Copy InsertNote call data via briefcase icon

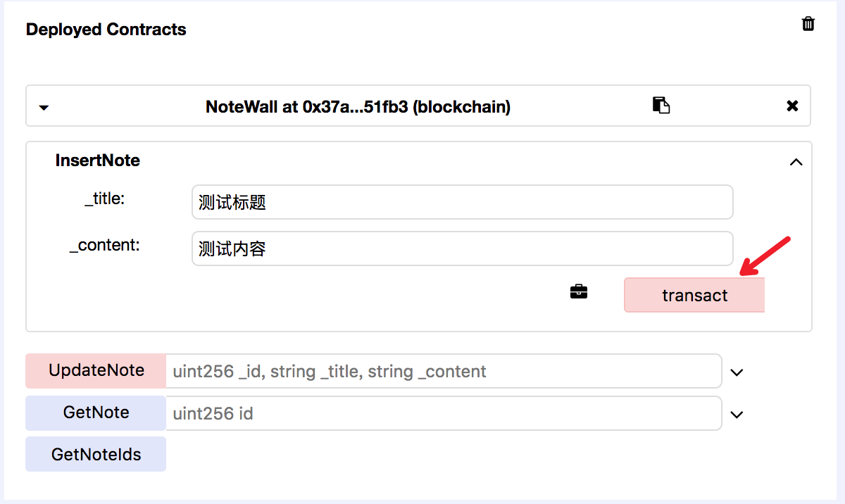[579, 291]
